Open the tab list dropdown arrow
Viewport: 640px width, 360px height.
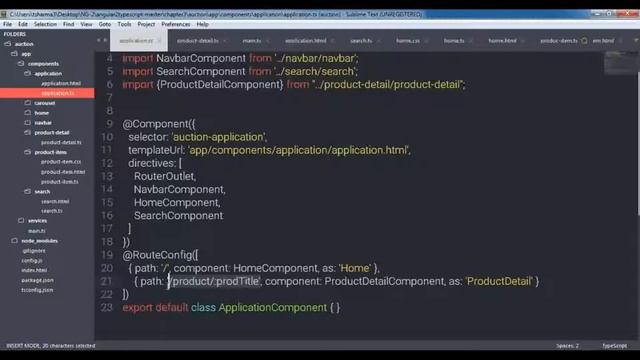pos(636,40)
